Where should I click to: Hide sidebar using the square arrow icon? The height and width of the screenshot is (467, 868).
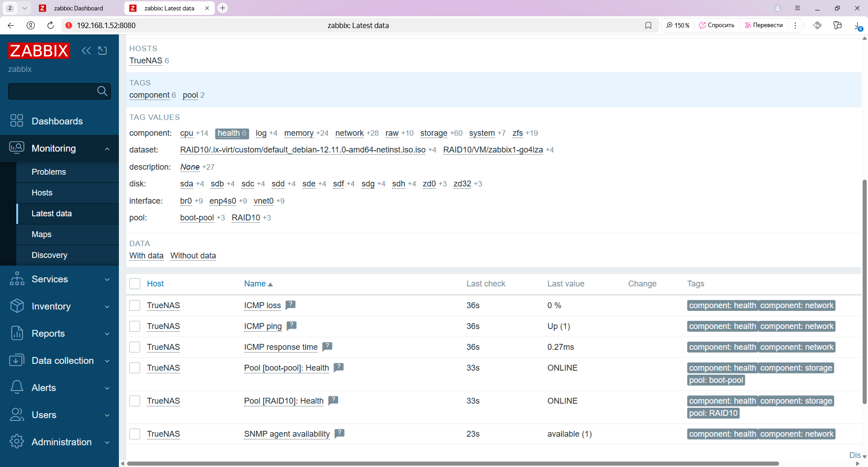pyautogui.click(x=103, y=51)
